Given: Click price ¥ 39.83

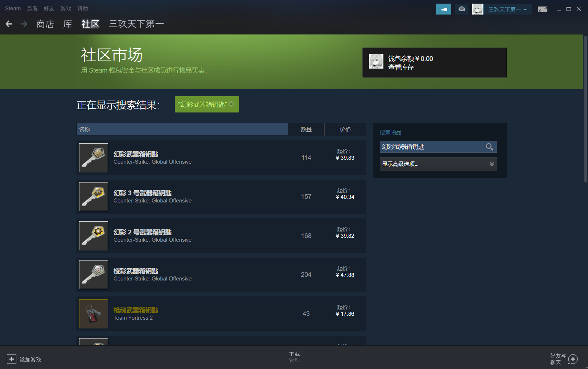Looking at the screenshot, I should tap(345, 158).
